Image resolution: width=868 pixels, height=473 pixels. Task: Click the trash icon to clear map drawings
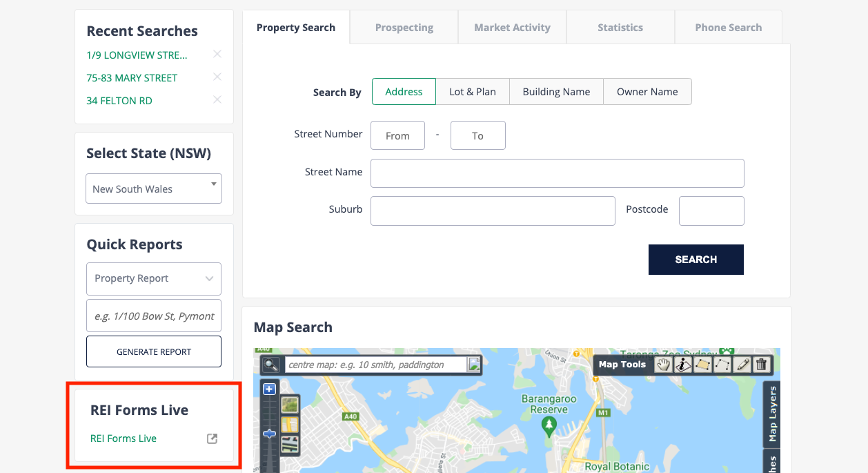[x=762, y=364]
